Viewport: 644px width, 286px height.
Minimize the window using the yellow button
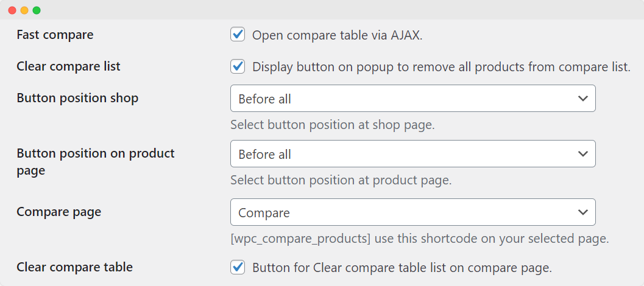[24, 10]
